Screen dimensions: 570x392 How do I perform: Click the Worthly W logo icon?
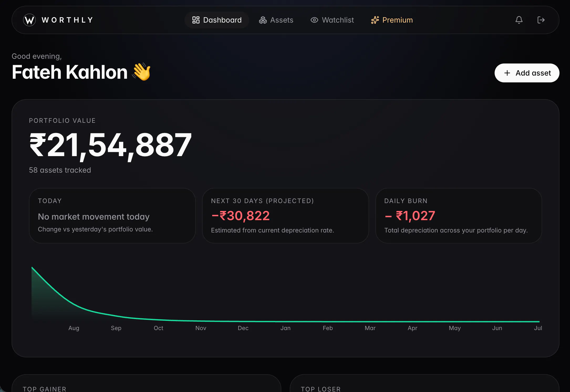pos(29,20)
